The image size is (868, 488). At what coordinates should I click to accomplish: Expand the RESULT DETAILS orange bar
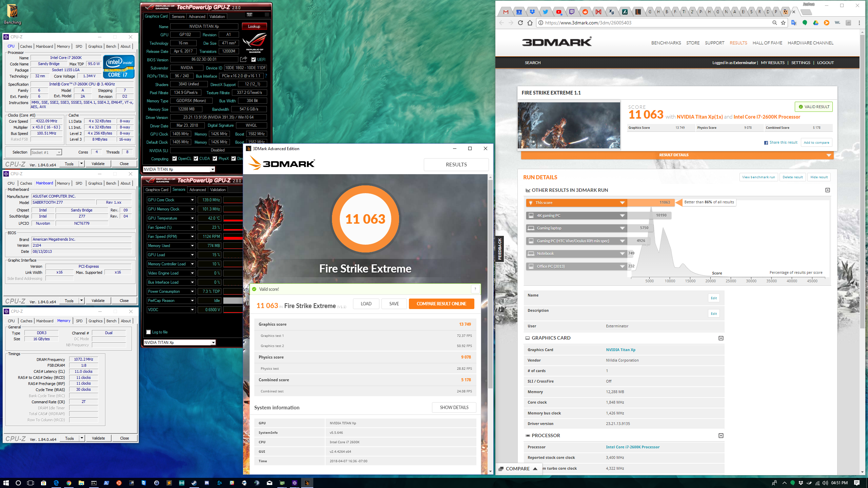click(677, 155)
